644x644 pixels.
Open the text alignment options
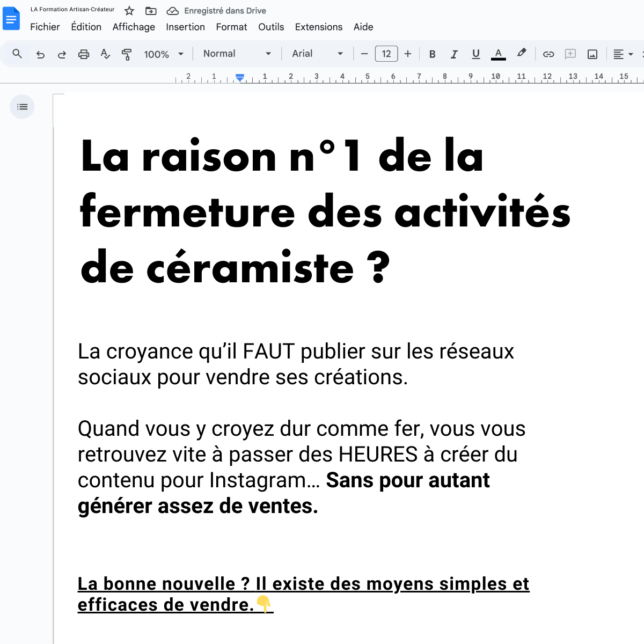click(623, 54)
